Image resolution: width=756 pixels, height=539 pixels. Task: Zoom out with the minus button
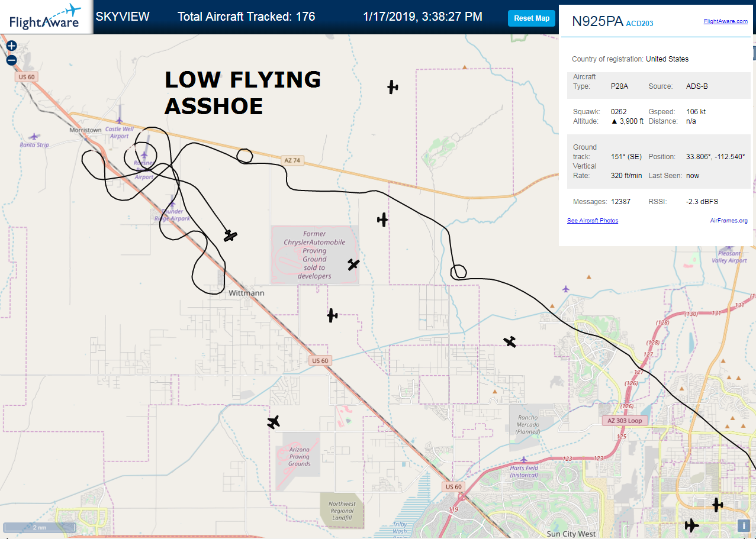12,60
